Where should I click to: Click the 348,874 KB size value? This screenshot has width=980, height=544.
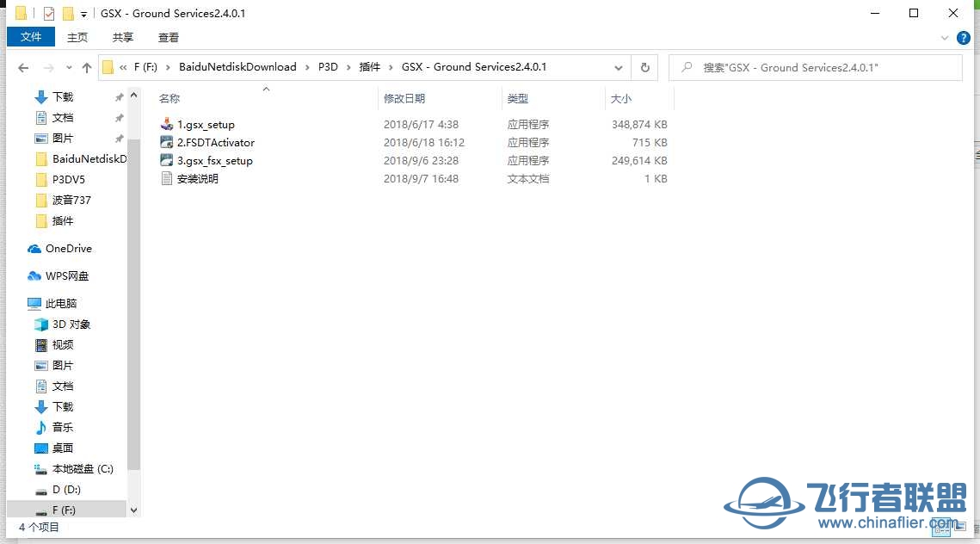coord(639,125)
